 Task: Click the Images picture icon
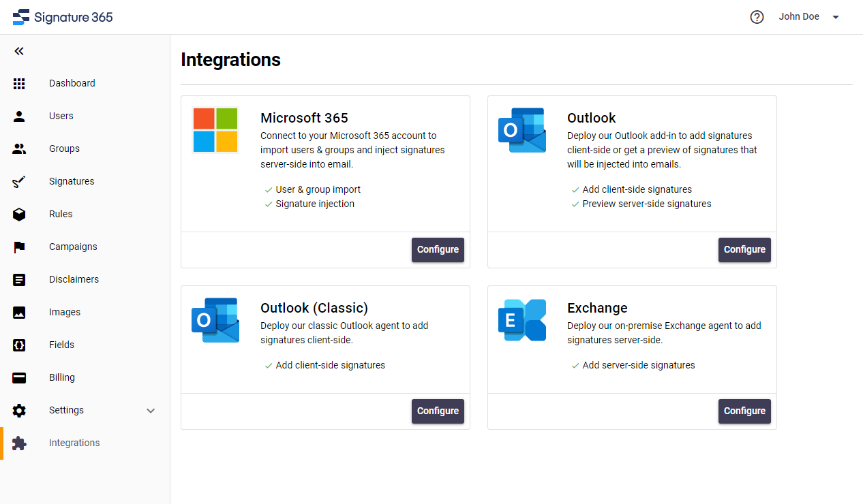pyautogui.click(x=19, y=313)
